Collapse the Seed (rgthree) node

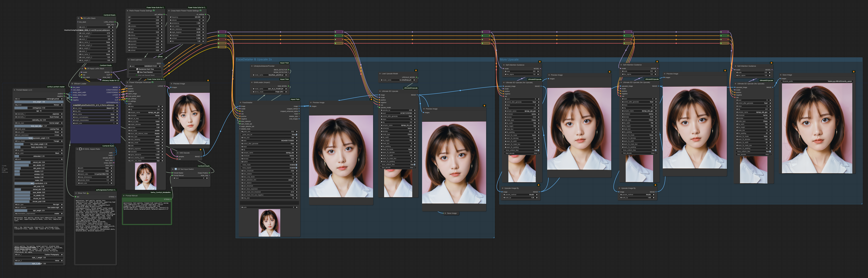[129, 60]
